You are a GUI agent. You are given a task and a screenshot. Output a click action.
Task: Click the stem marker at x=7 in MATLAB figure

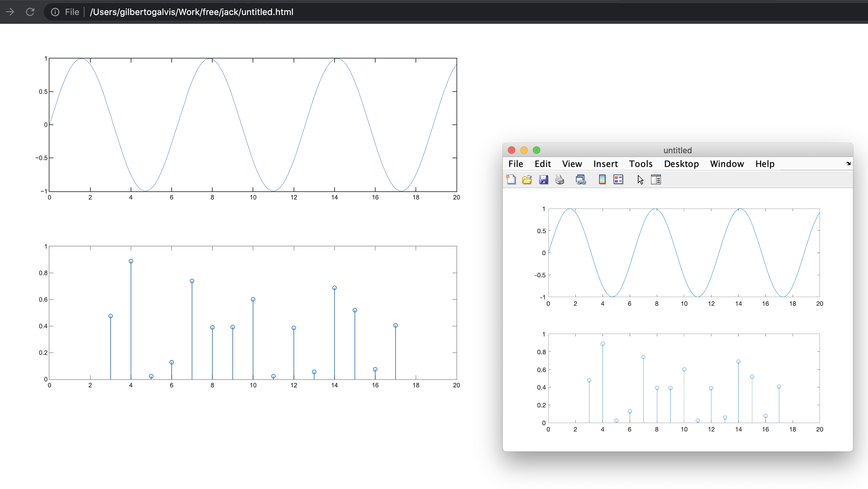pyautogui.click(x=643, y=357)
